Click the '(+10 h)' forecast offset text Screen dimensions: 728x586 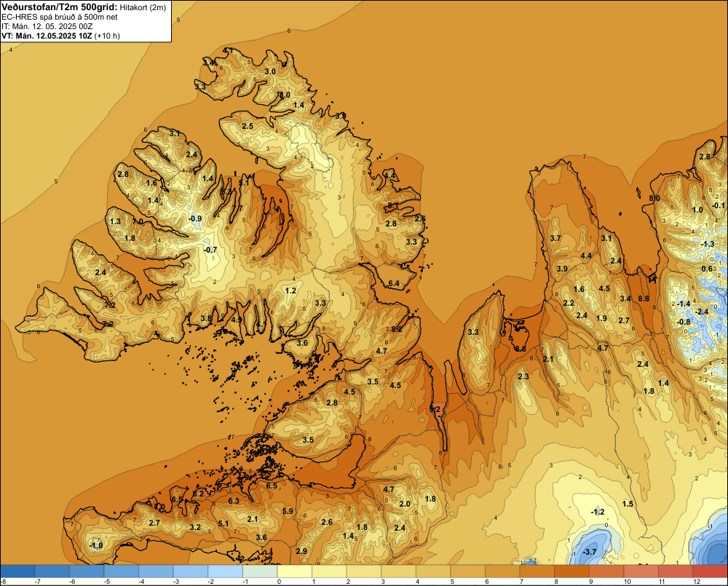107,36
